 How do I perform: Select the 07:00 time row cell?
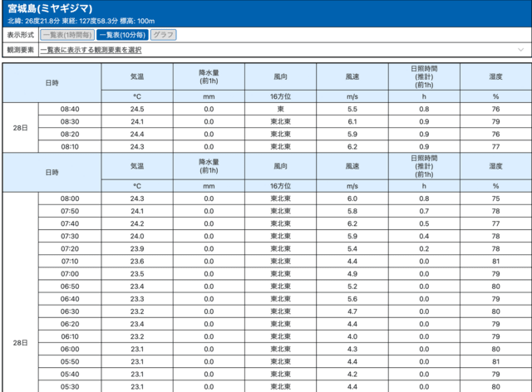[70, 273]
